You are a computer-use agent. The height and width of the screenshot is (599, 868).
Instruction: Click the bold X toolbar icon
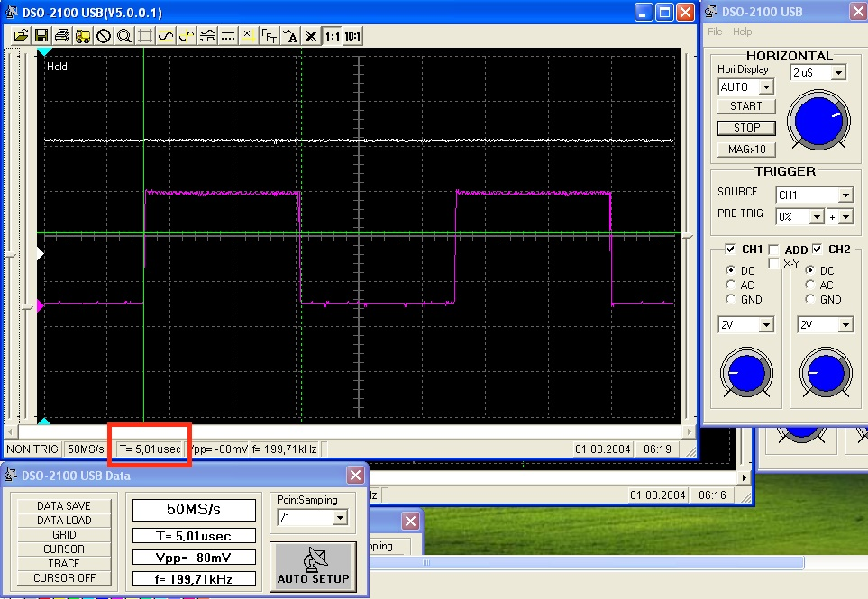pyautogui.click(x=311, y=36)
